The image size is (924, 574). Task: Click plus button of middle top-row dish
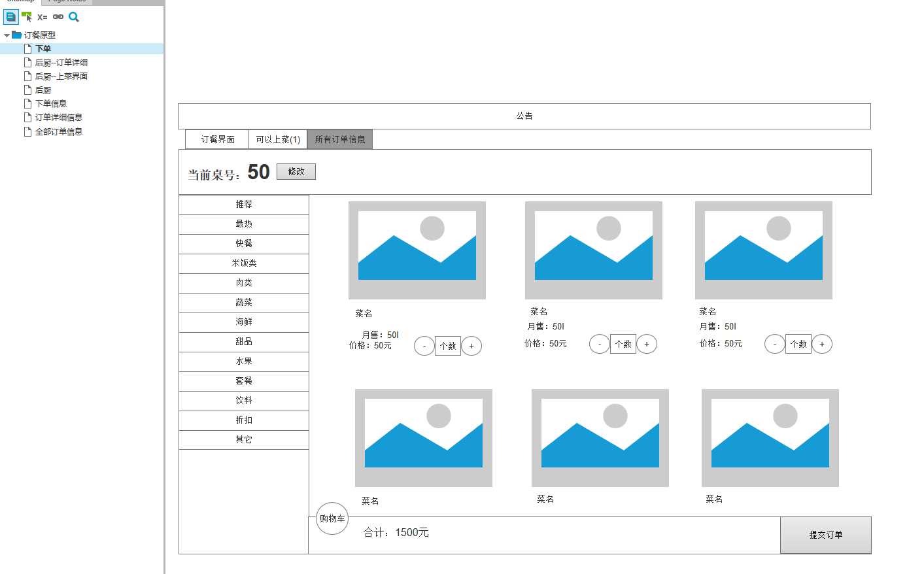(x=647, y=344)
